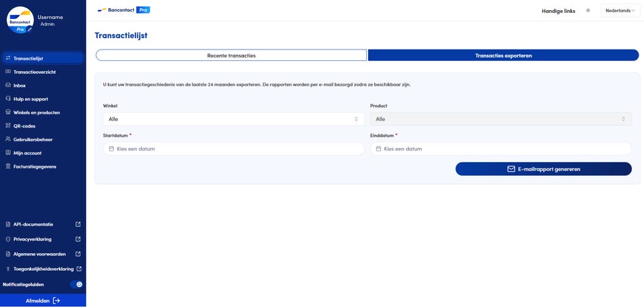The image size is (644, 308).
Task: Click external link icon next to Privacyverklaring
Action: (x=79, y=239)
